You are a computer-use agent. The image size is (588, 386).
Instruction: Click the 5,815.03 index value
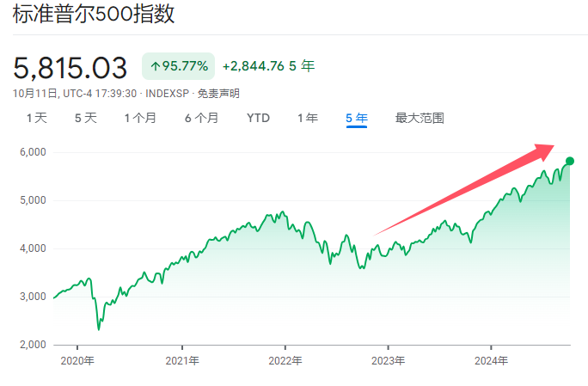[x=70, y=68]
